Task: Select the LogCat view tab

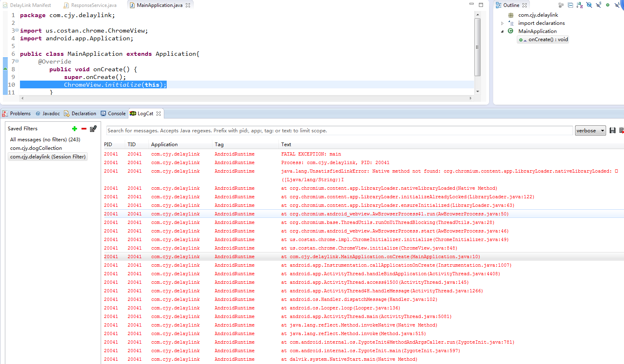Action: pyautogui.click(x=146, y=114)
